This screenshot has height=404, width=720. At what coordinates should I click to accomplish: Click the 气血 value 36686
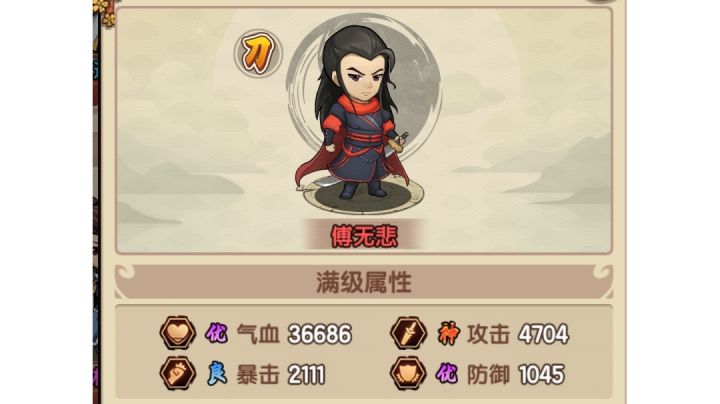point(320,334)
